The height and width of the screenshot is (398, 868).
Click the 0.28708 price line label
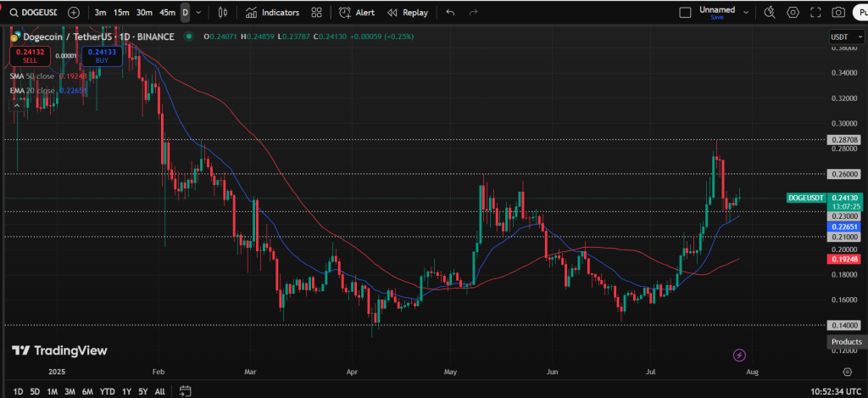pyautogui.click(x=843, y=140)
